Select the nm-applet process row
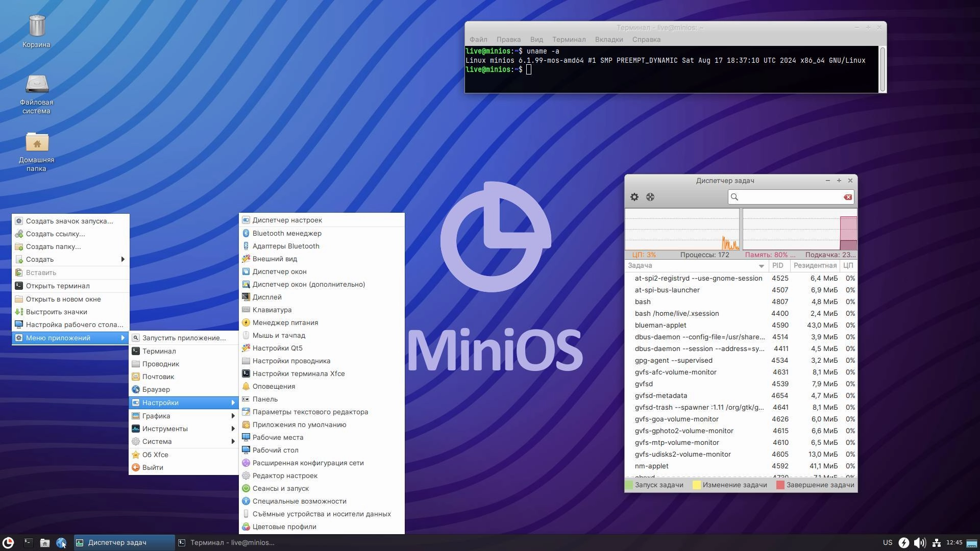This screenshot has width=980, height=551. click(x=741, y=466)
